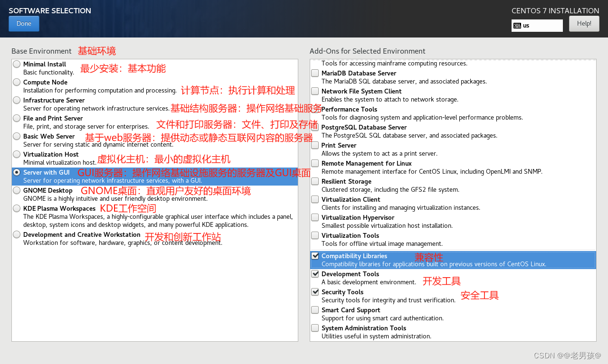Open the Help! button
This screenshot has height=364, width=608.
(584, 24)
